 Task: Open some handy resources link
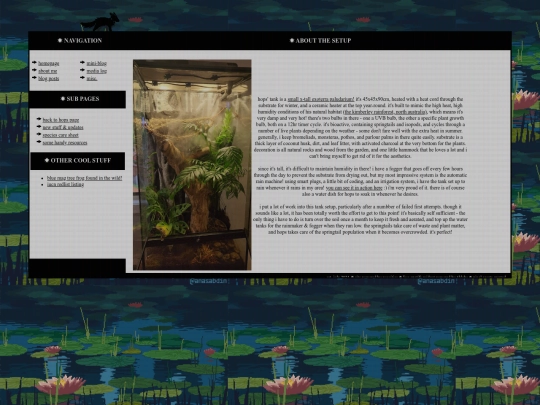click(x=65, y=143)
